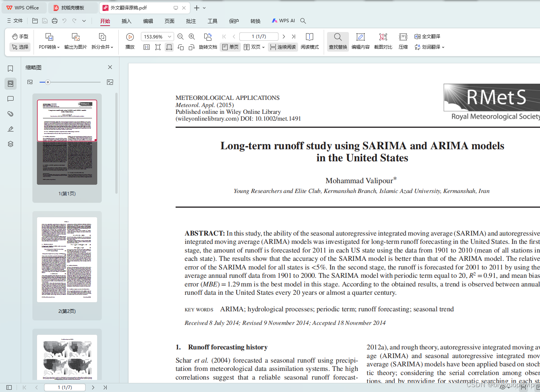Viewport: 540px width, 392px height.
Task: Open WPS AI assistant
Action: coord(283,21)
